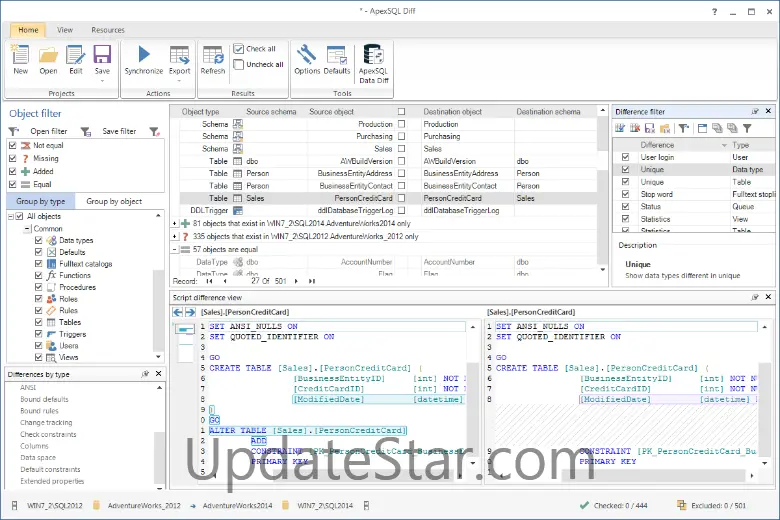Tick the Check all checkbox
780x520 pixels.
point(239,49)
